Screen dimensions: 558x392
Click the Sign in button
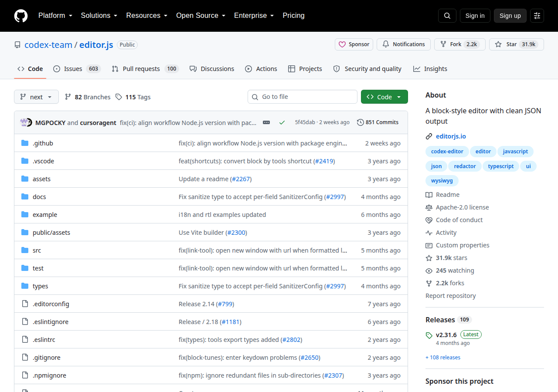pyautogui.click(x=475, y=16)
